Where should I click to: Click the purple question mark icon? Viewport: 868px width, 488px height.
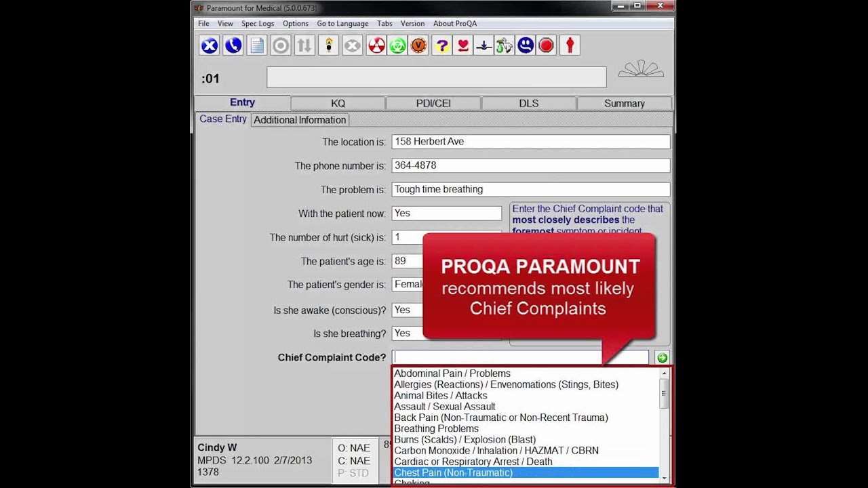pos(442,45)
